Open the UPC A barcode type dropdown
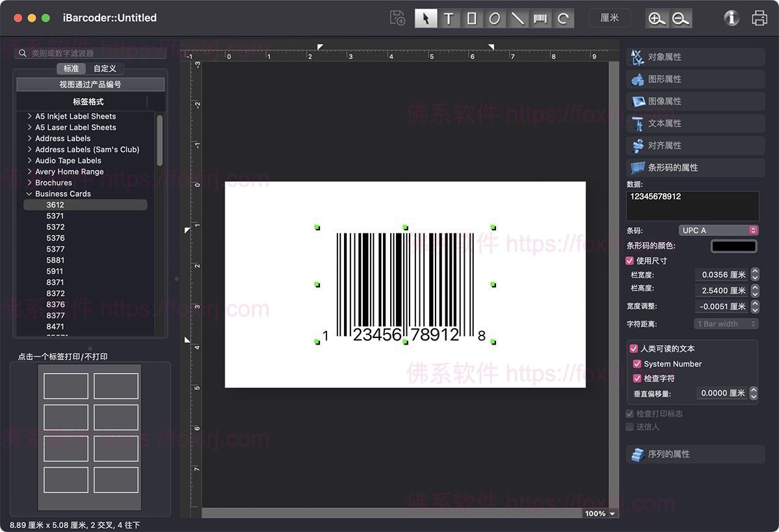This screenshot has height=532, width=779. (719, 230)
